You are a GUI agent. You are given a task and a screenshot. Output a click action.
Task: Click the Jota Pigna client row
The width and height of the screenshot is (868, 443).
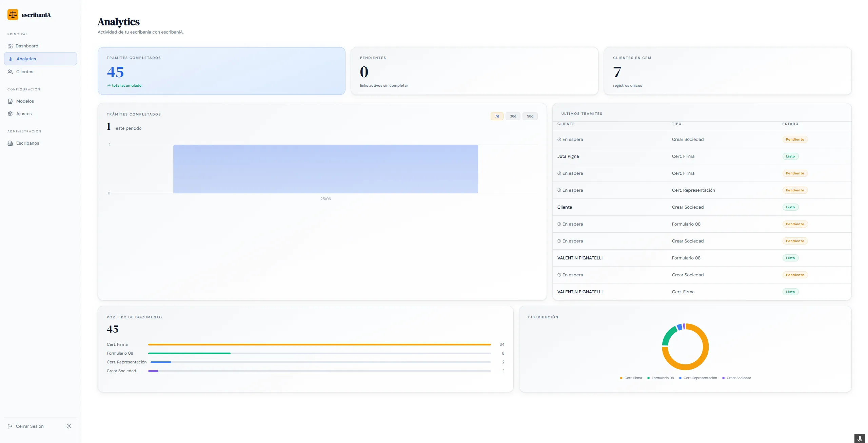click(x=702, y=156)
